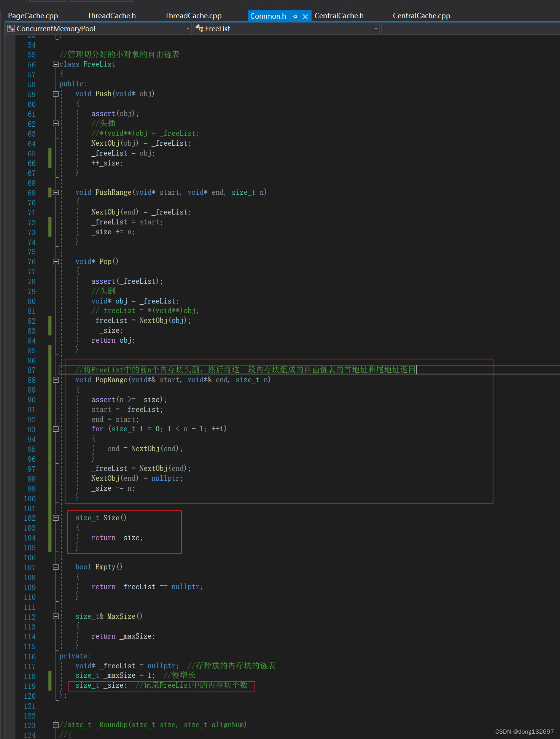Click the 'return _maxSize;' statement
The width and height of the screenshot is (560, 739).
pyautogui.click(x=123, y=636)
